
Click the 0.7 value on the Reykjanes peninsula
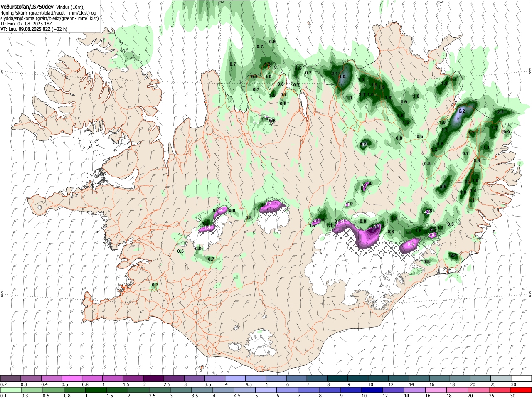pyautogui.click(x=155, y=285)
